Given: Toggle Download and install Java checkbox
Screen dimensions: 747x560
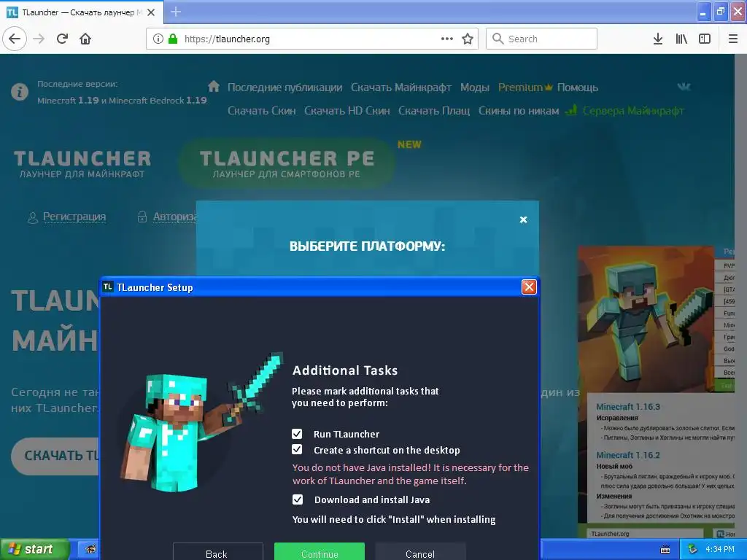Looking at the screenshot, I should (298, 499).
